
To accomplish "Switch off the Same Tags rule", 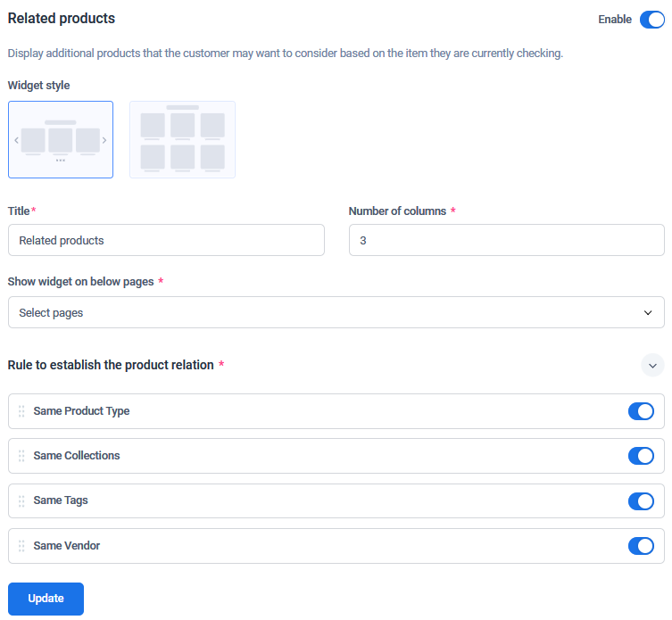I will click(x=641, y=500).
